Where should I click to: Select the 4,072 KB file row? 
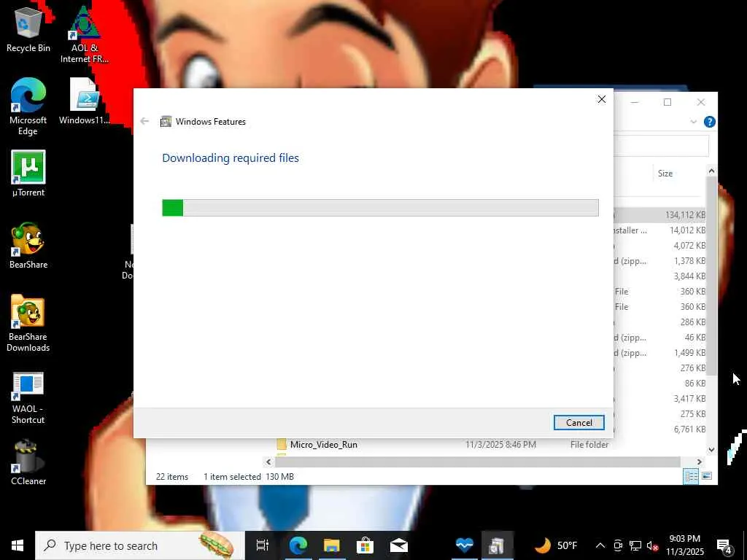tap(660, 246)
